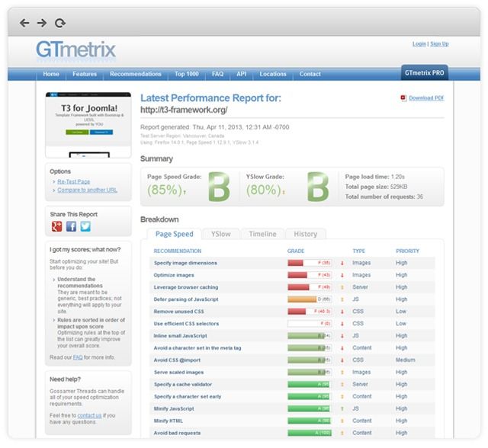The image size is (488, 448).
Task: Open the API menu item
Action: point(242,74)
